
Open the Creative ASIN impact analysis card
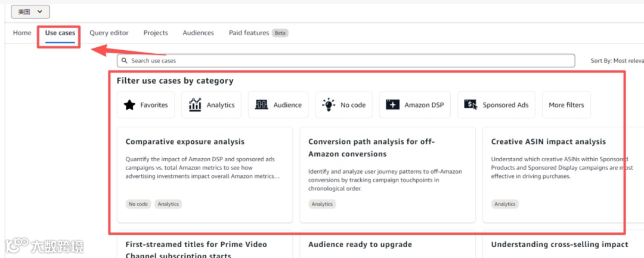[563, 175]
